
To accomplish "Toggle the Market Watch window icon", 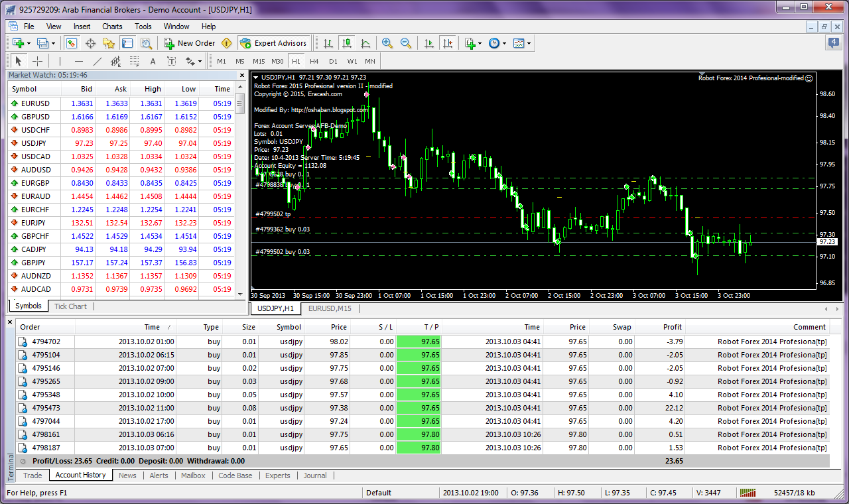I will click(x=72, y=43).
